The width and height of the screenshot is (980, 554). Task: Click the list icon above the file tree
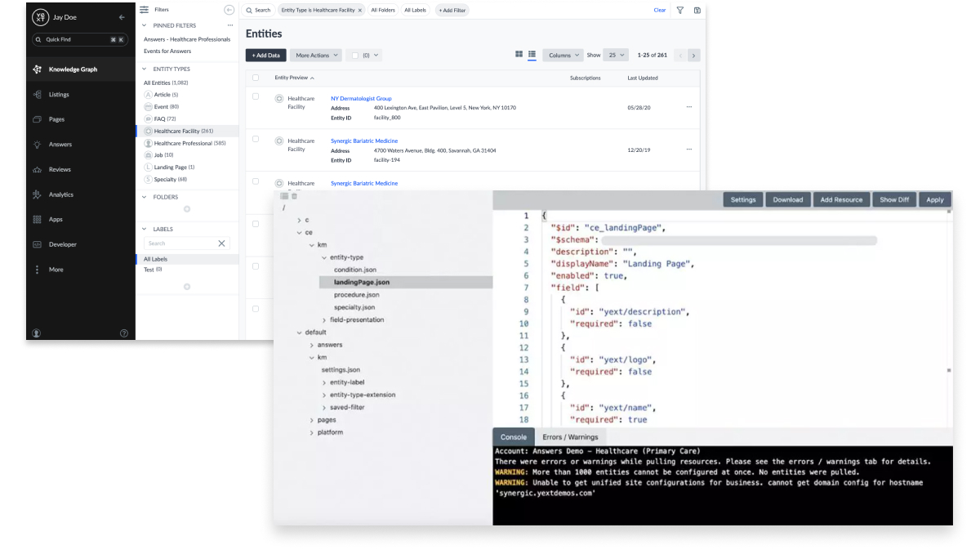pos(284,196)
